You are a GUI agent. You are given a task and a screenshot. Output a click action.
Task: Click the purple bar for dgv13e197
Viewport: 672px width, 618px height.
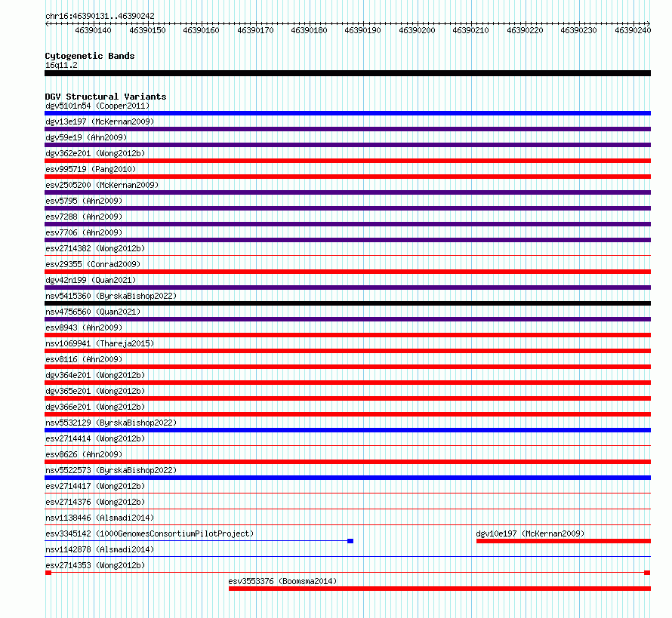click(347, 129)
